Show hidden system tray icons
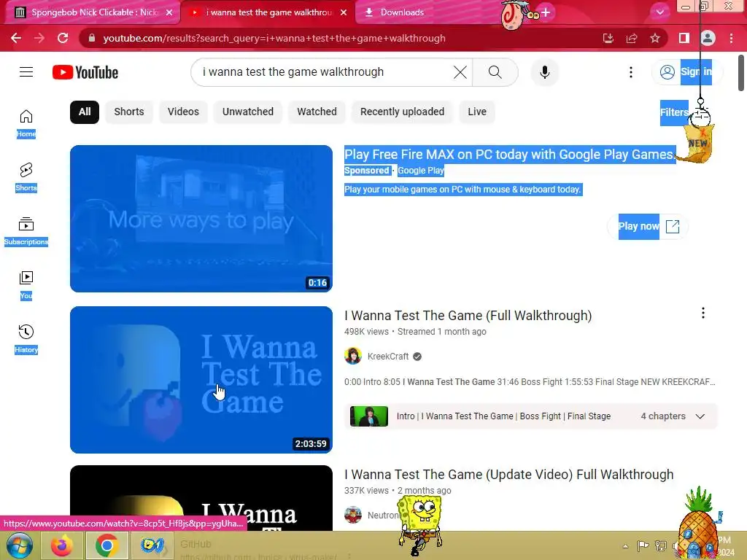Viewport: 747px width, 560px height. [x=625, y=546]
